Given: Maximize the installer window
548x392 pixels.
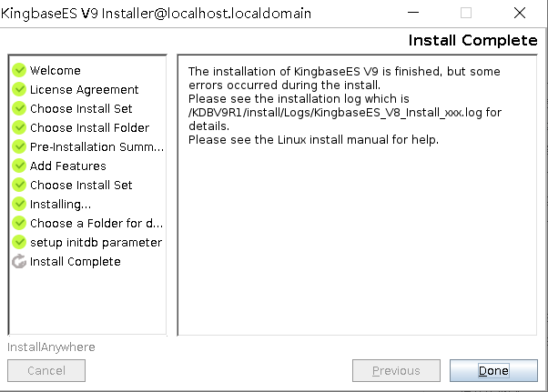Looking at the screenshot, I should 466,14.
